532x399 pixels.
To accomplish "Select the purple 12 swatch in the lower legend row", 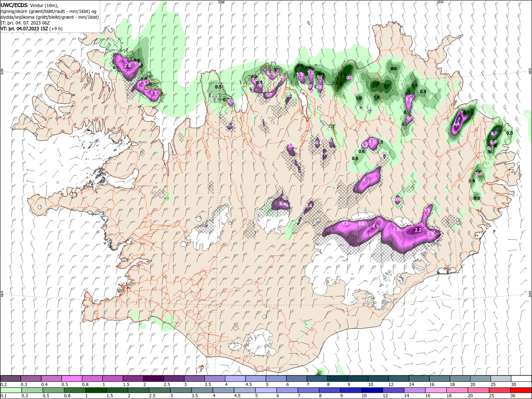I will tap(393, 390).
